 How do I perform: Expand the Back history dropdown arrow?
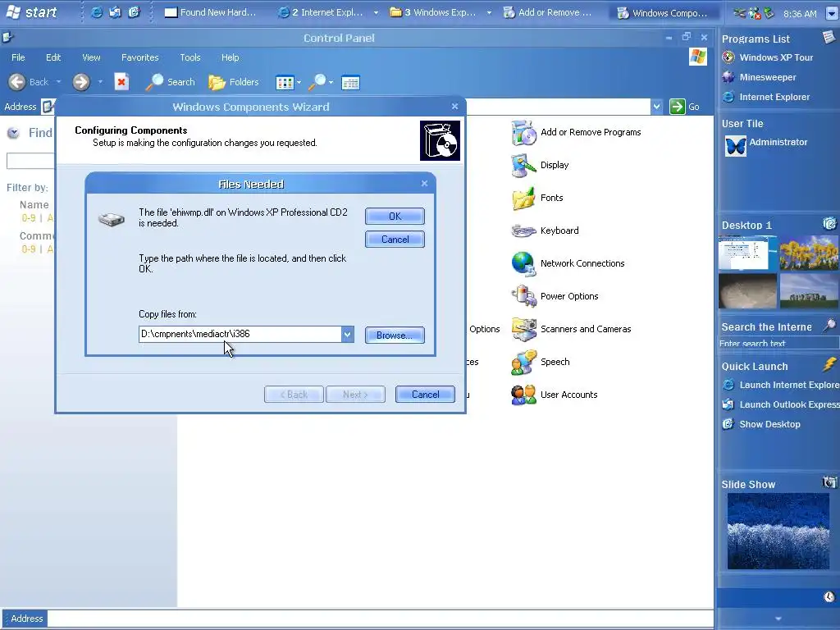58,82
